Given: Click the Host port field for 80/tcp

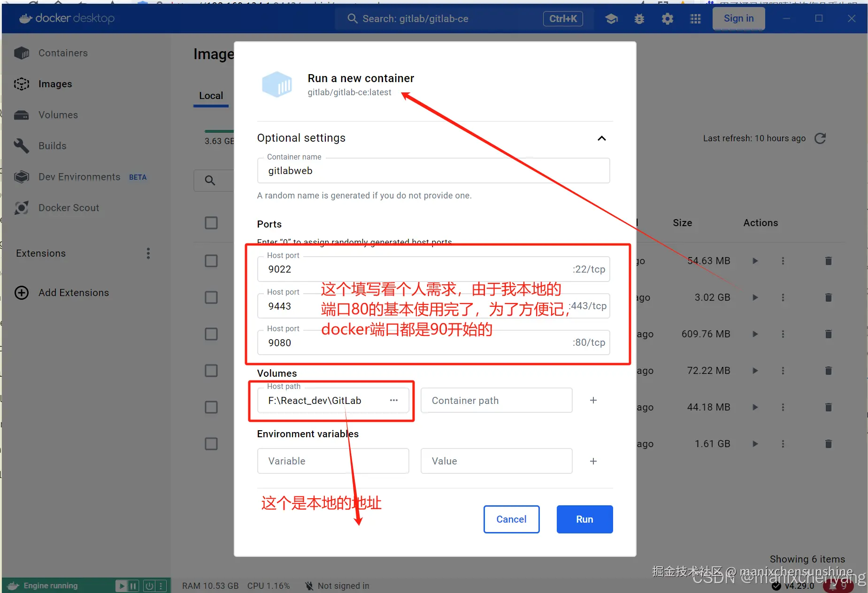Looking at the screenshot, I should point(433,342).
